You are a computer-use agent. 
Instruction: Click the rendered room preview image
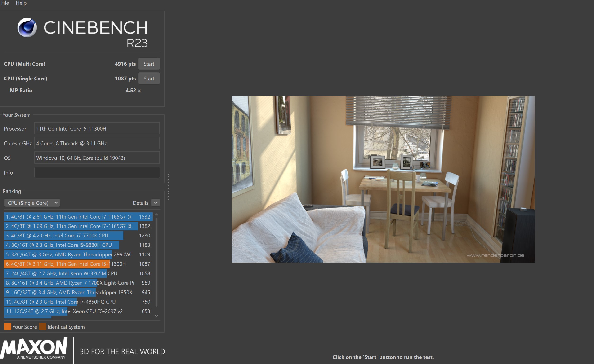pos(383,179)
